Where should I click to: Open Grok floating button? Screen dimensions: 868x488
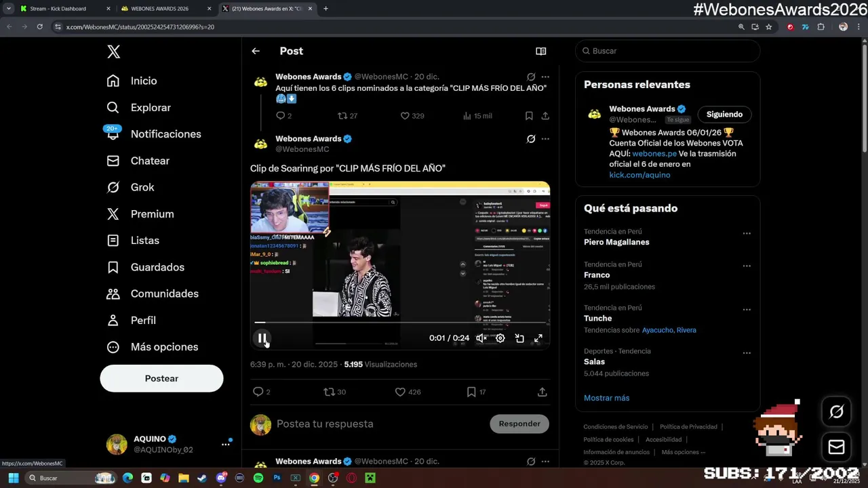click(x=836, y=411)
